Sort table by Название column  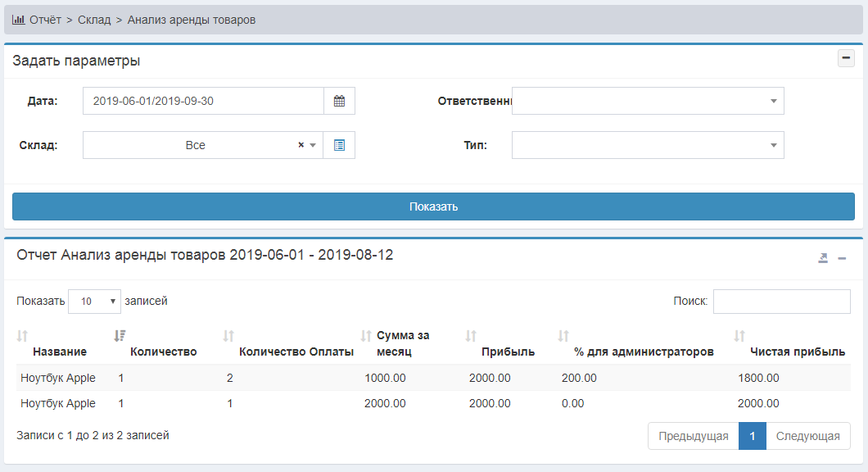tap(59, 352)
